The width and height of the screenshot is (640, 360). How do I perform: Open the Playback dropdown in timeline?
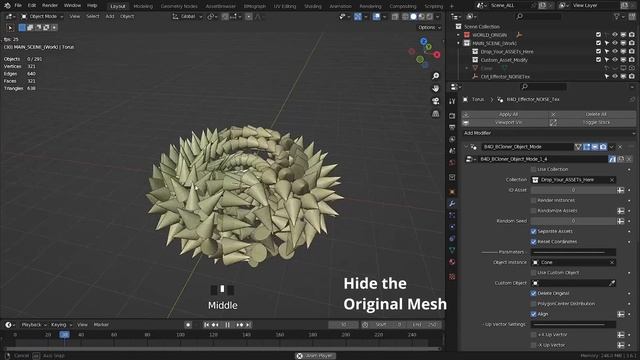(33, 325)
